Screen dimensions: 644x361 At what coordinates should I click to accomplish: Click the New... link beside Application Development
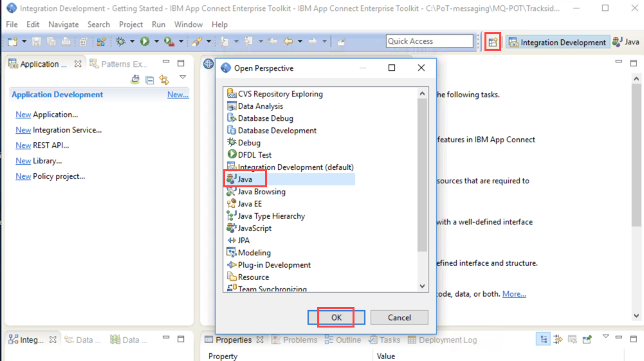[x=178, y=95]
